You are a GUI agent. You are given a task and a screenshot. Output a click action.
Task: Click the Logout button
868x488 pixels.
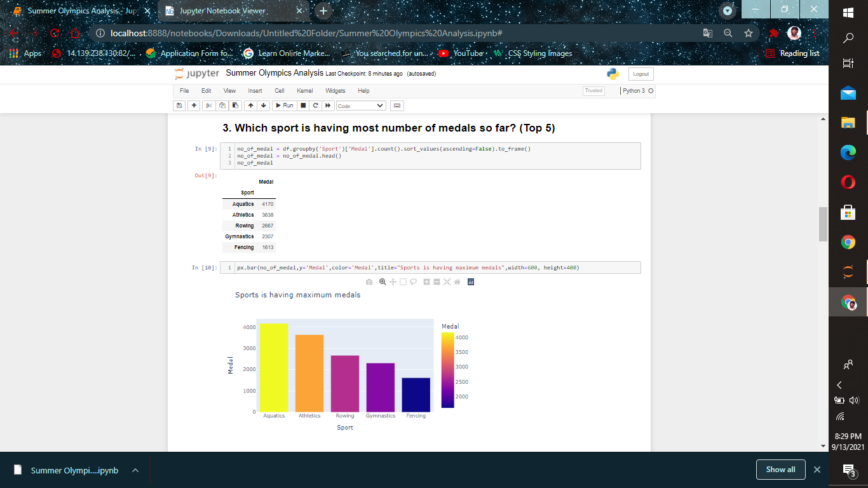point(640,74)
